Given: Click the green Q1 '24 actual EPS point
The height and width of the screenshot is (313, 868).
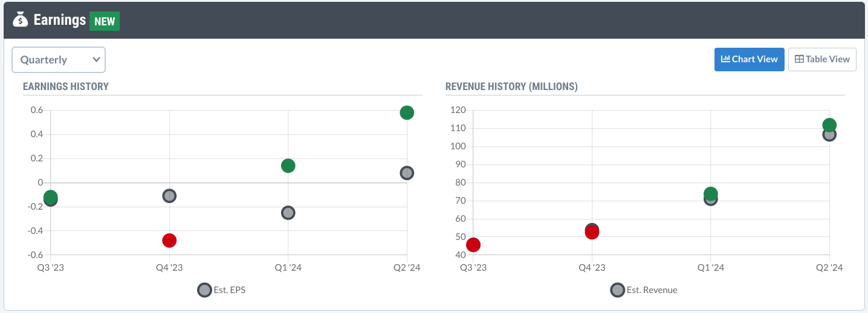Looking at the screenshot, I should coord(288,166).
